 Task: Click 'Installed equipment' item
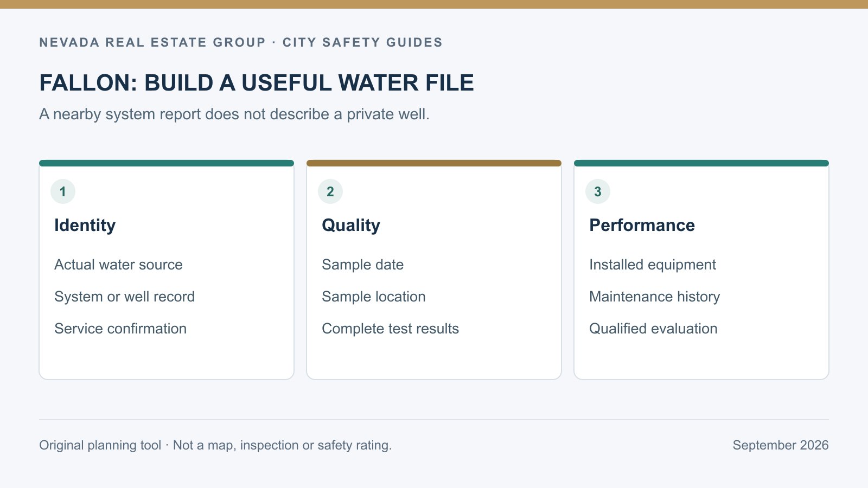point(653,265)
